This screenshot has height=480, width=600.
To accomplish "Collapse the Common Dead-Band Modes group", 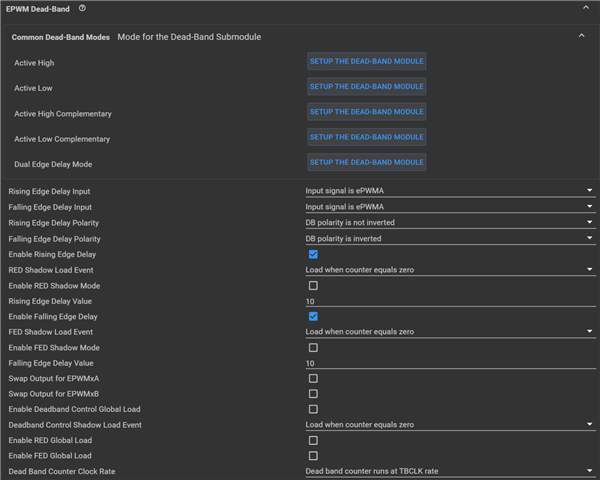I will (582, 36).
